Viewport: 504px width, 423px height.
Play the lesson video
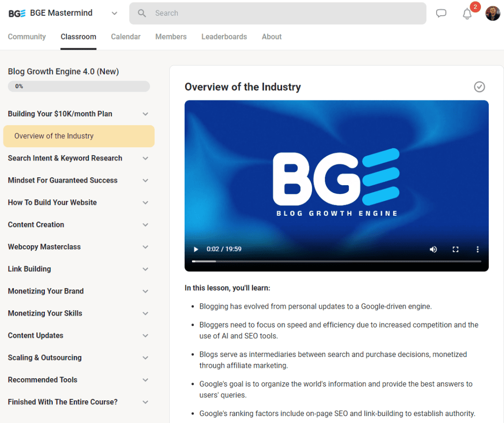pos(196,249)
